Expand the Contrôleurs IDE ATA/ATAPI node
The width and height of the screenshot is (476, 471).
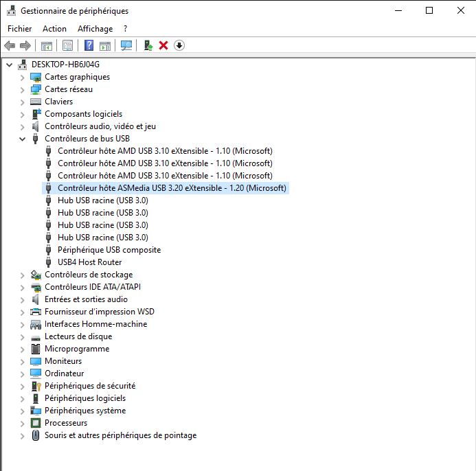pyautogui.click(x=22, y=288)
